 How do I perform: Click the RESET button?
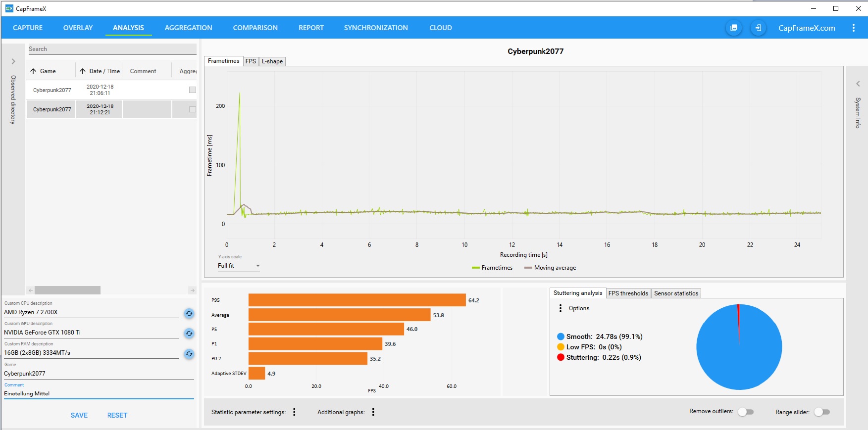[x=117, y=415]
